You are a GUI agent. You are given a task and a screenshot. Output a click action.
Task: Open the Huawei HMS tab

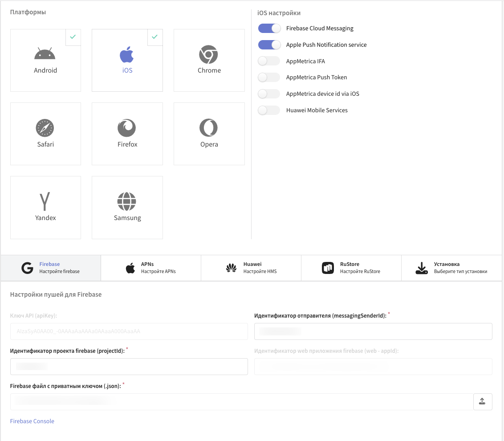251,268
